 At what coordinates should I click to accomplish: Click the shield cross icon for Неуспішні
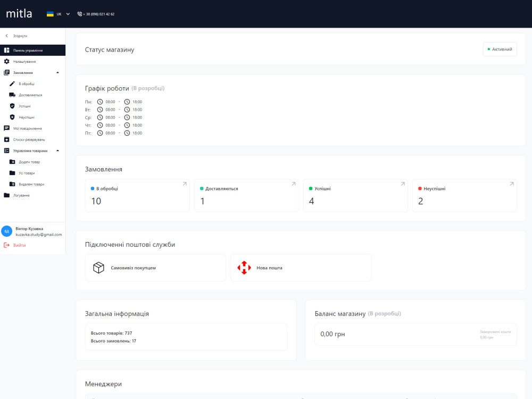12,118
